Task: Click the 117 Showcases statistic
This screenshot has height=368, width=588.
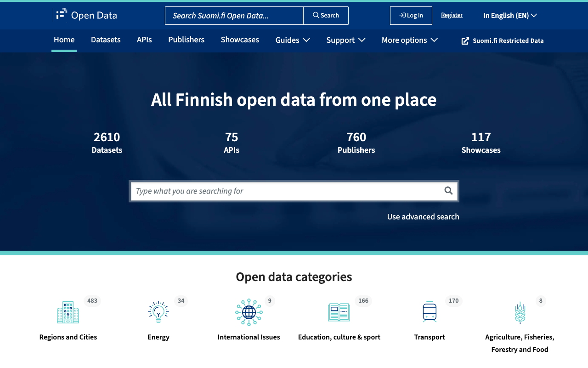Action: click(x=481, y=143)
